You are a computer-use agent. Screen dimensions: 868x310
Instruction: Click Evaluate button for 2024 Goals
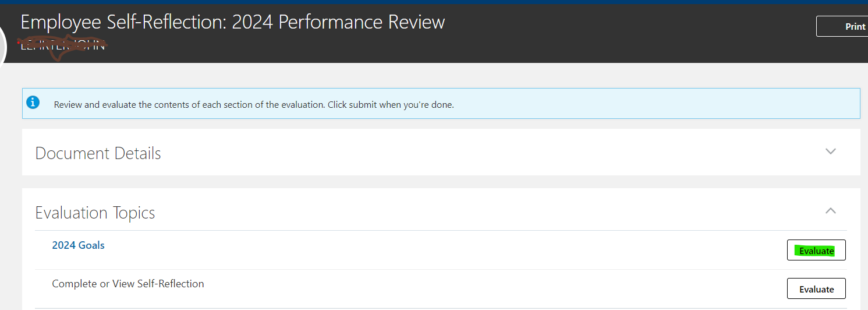(816, 250)
